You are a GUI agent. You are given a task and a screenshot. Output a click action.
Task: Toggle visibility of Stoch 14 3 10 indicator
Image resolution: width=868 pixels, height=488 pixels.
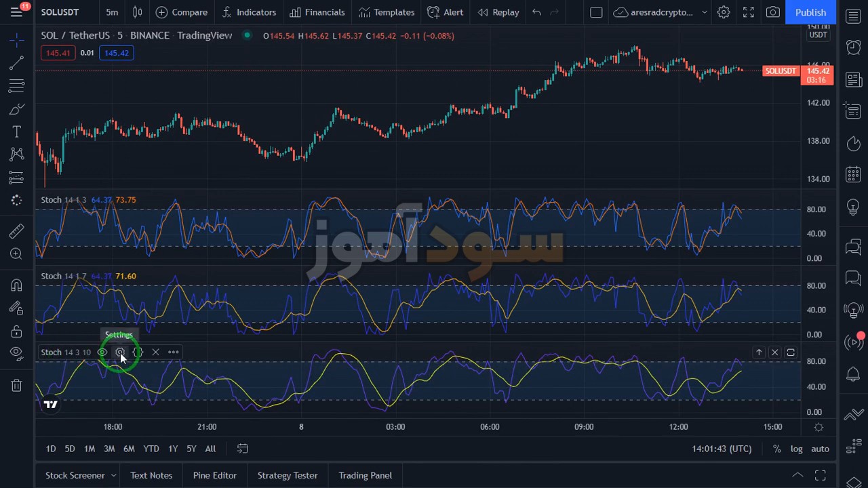tap(102, 352)
